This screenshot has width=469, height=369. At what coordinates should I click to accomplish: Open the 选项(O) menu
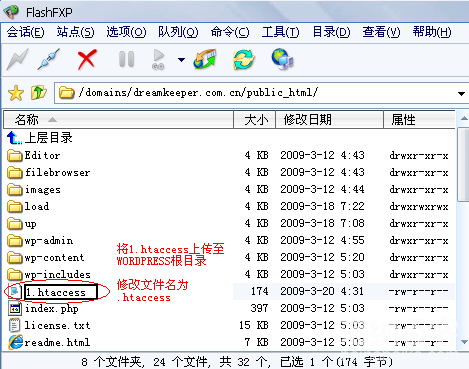click(x=126, y=32)
